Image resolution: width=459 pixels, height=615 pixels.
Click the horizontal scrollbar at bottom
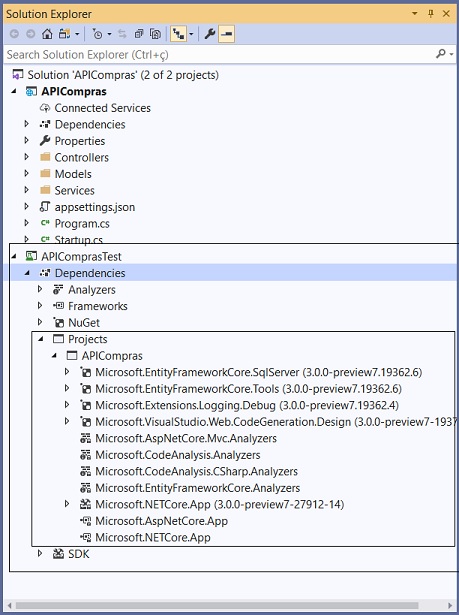click(x=217, y=606)
